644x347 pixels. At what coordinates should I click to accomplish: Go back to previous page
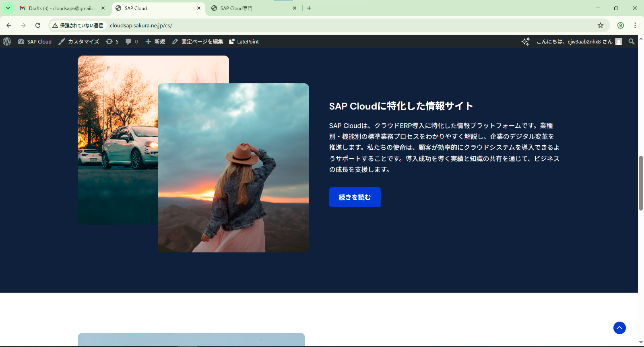pos(9,25)
